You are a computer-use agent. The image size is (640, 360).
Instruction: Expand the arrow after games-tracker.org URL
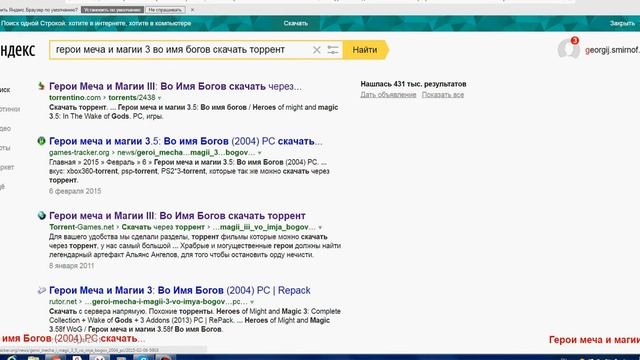click(x=260, y=153)
